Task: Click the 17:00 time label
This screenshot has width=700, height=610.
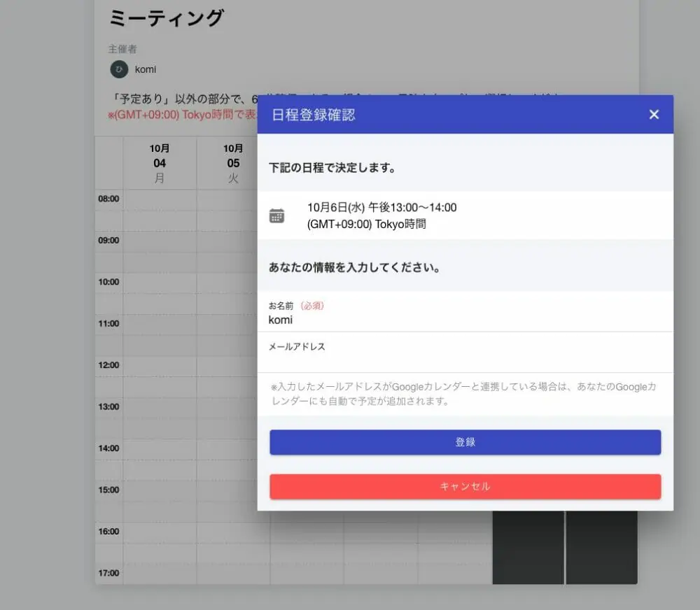Action: click(x=108, y=573)
